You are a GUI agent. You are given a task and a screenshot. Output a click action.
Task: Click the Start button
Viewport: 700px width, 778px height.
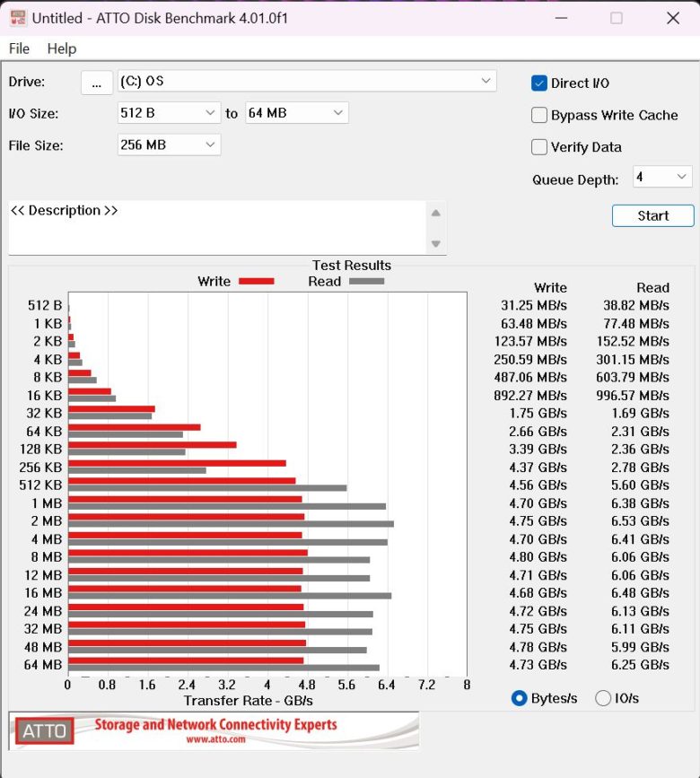coord(652,216)
